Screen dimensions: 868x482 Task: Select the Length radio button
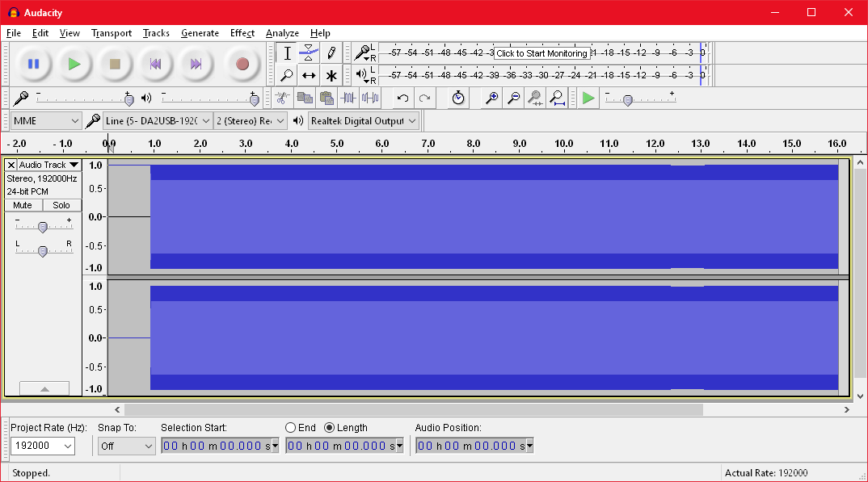pos(330,427)
